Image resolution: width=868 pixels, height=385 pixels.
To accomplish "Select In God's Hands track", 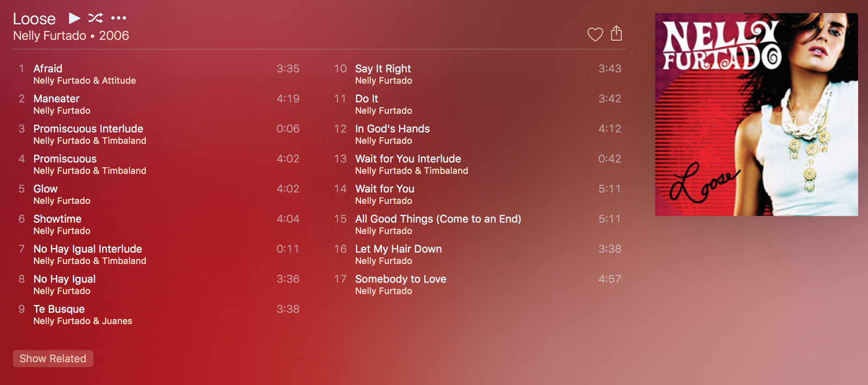I will pos(477,134).
